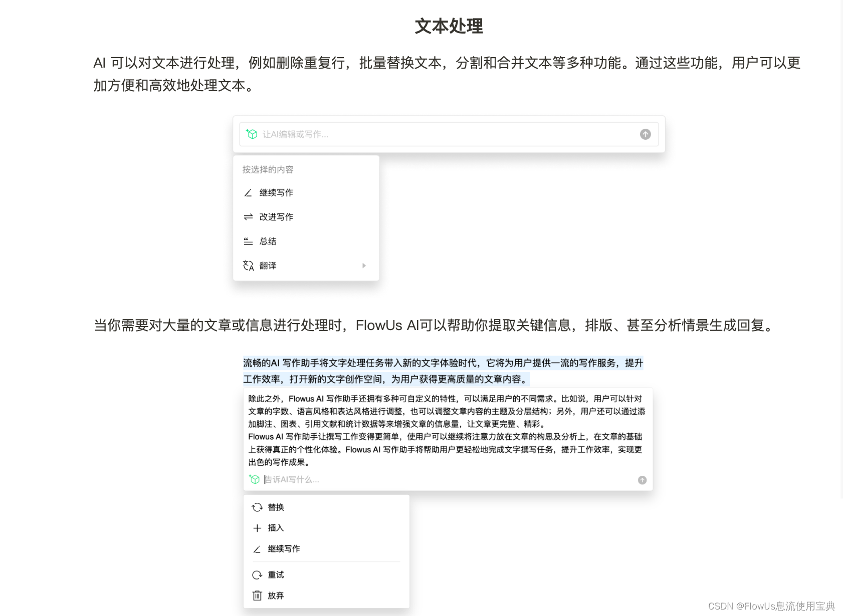Click the swap arrows icon for 改进写作
Image resolution: width=843 pixels, height=616 pixels.
point(248,217)
